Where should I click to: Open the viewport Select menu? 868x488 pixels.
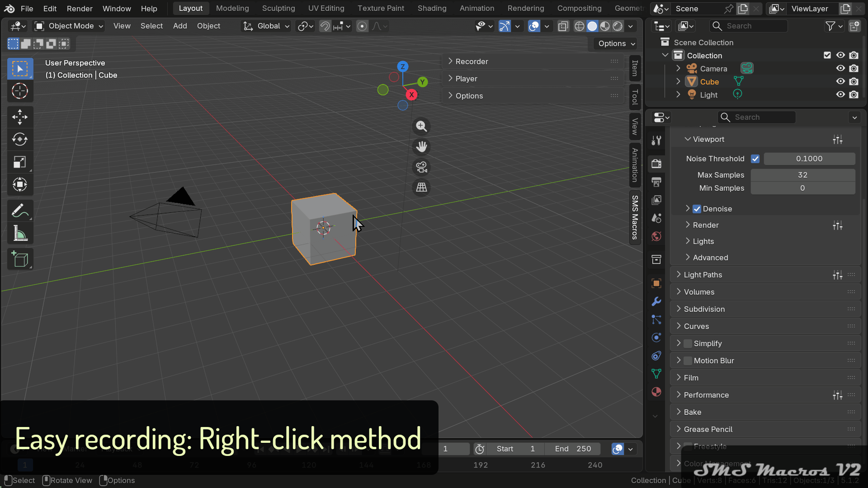[151, 26]
